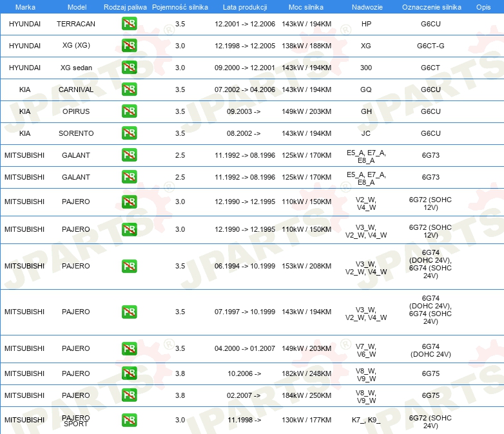Screen dimensions: 504x434
Task: Select the PAJERO SPORT model cell
Action: 76,420
